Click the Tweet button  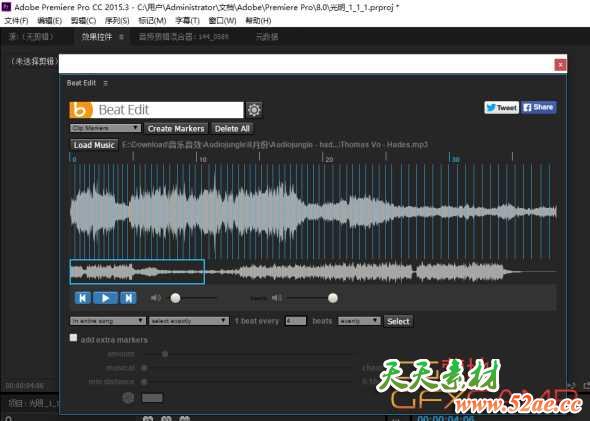(x=502, y=108)
